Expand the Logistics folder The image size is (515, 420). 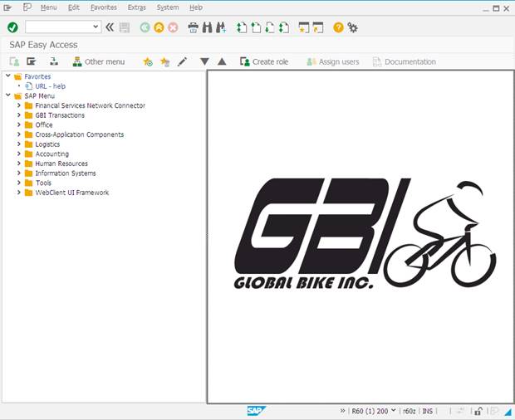pyautogui.click(x=19, y=144)
